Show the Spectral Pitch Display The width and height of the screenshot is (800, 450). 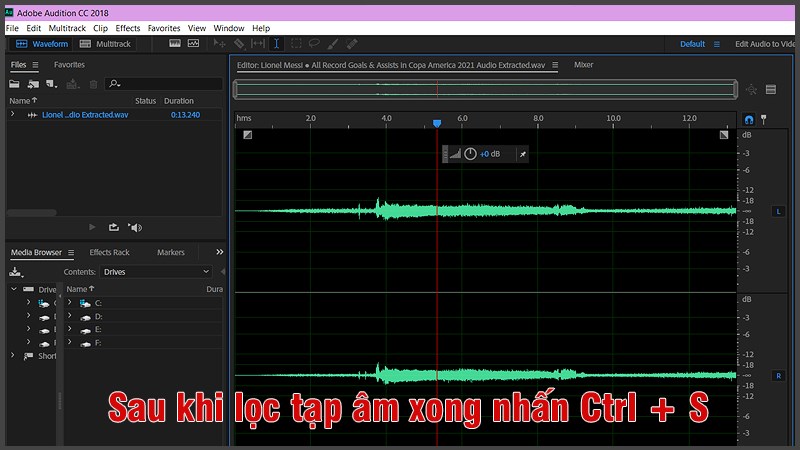pyautogui.click(x=193, y=43)
